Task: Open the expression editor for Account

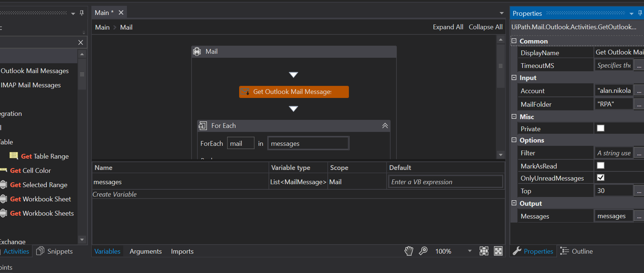Action: (639, 91)
